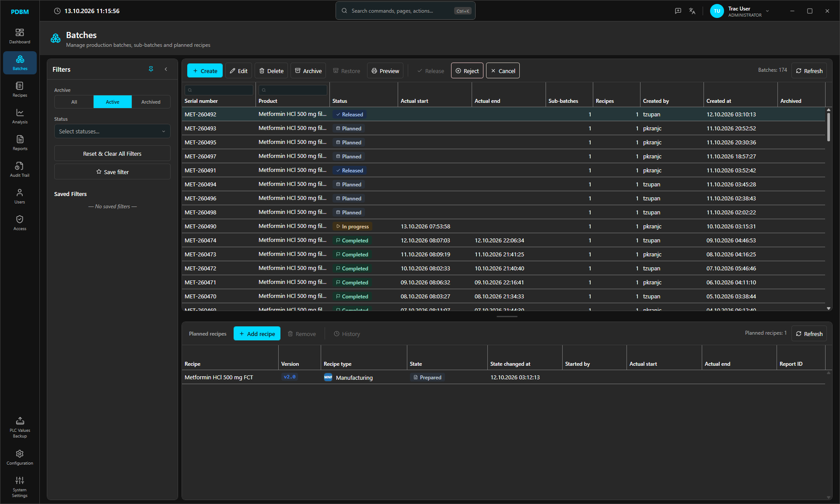Click the Create batch button
This screenshot has width=840, height=504.
click(205, 71)
